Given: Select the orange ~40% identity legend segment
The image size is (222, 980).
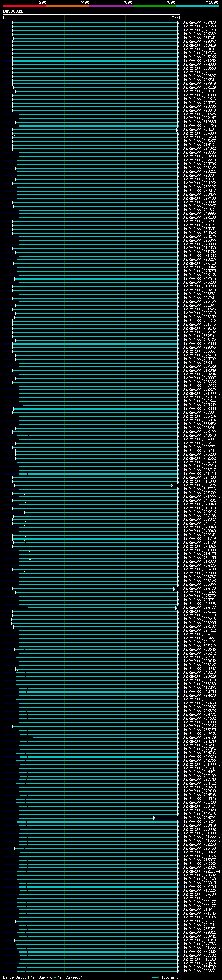Looking at the screenshot, I should click(68, 6).
